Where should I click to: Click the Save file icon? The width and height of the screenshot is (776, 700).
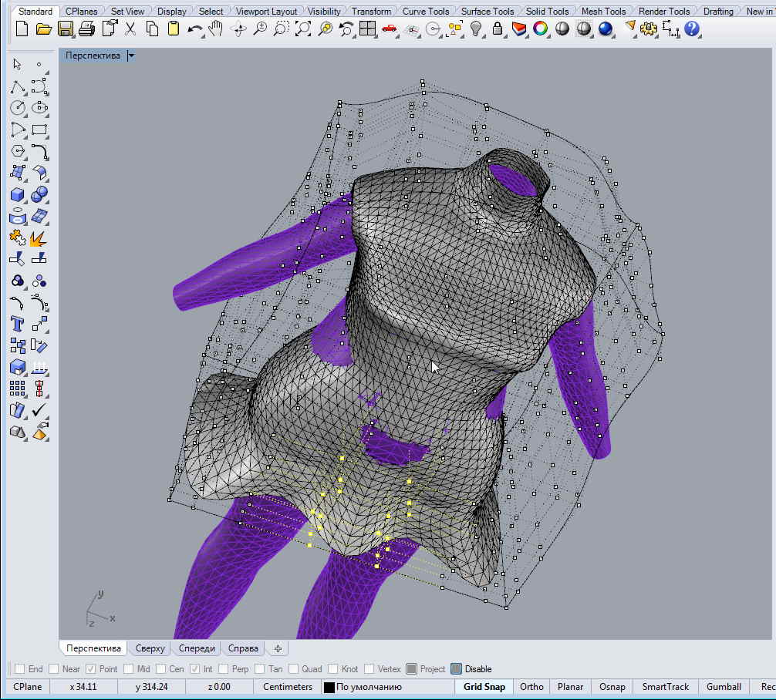[66, 29]
